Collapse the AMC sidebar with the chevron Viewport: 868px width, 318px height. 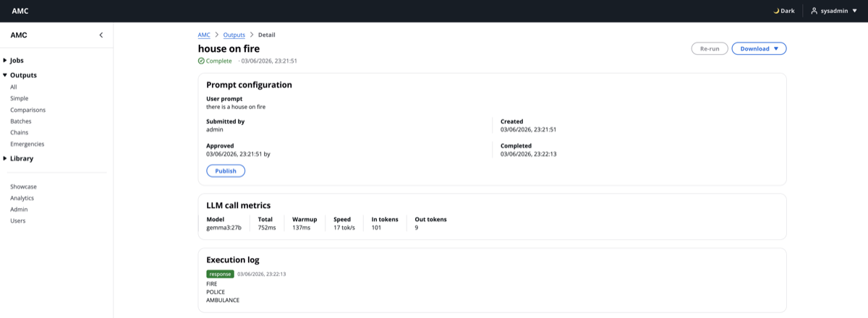[101, 35]
